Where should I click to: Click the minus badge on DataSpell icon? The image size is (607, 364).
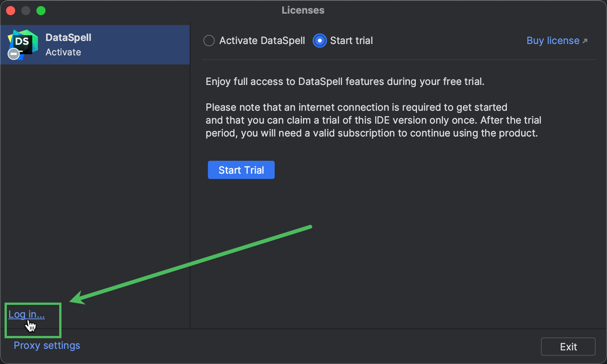13,54
